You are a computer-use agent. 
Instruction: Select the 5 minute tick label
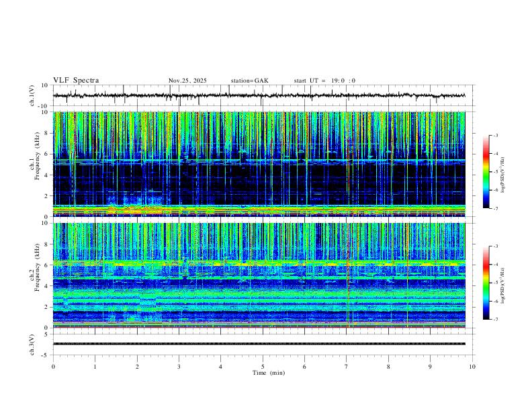pyautogui.click(x=263, y=367)
